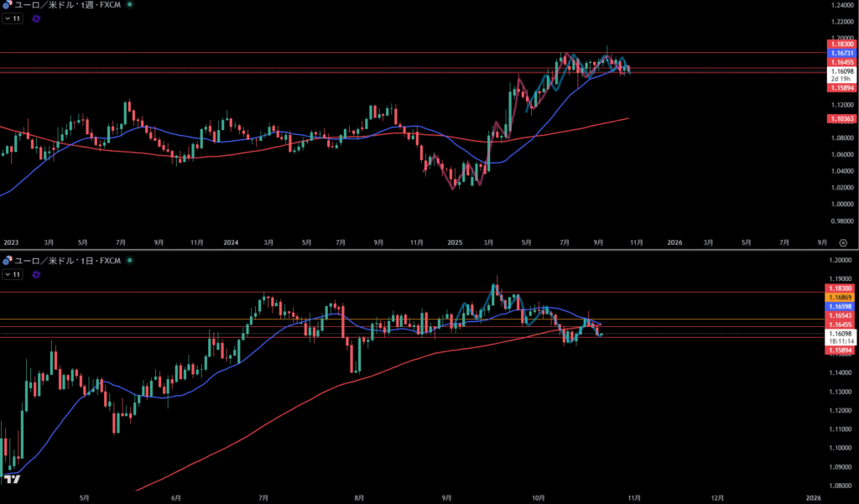
Task: Click TradingView logo in bottom-left corner
Action: click(12, 480)
